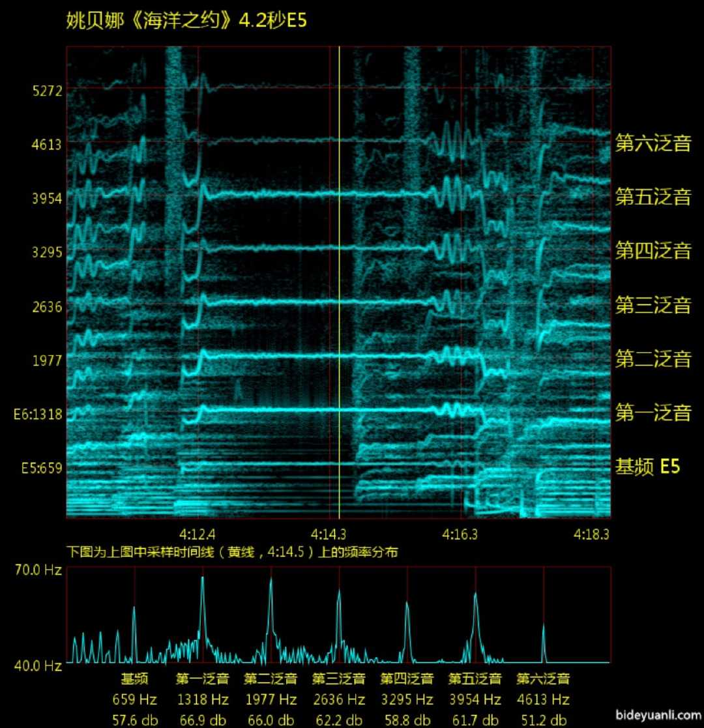Click the 第一泛音 label under spectrum plot
The width and height of the screenshot is (704, 728).
[x=203, y=678]
